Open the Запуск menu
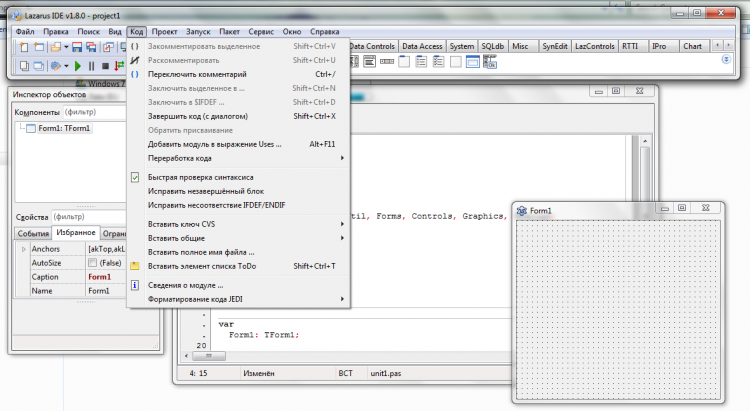This screenshot has height=411, width=750. (x=198, y=32)
